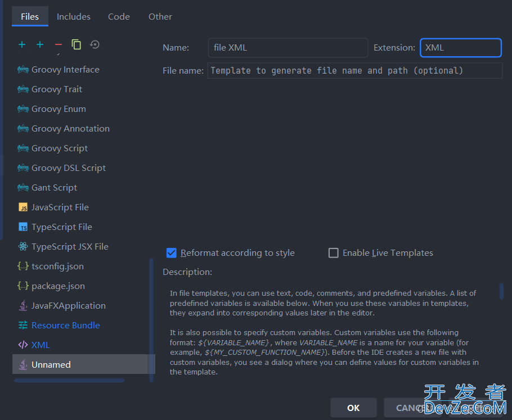Select the Groovy Interface icon

[23, 70]
